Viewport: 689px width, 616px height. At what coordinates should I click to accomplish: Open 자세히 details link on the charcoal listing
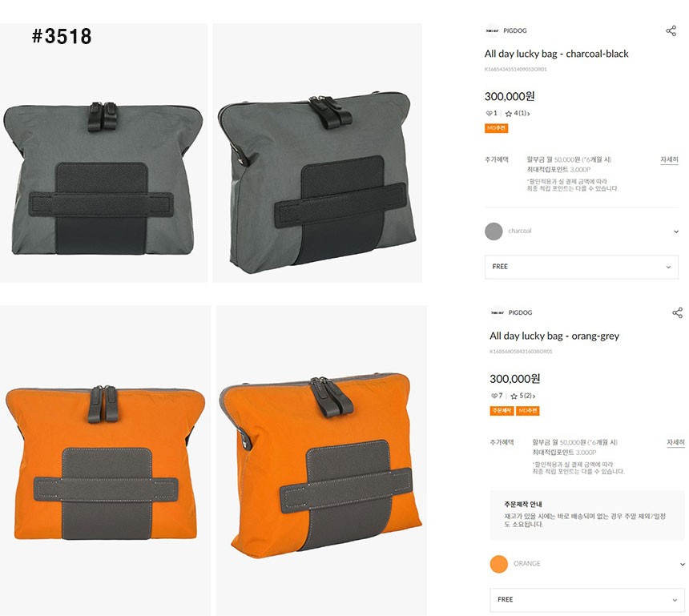669,159
